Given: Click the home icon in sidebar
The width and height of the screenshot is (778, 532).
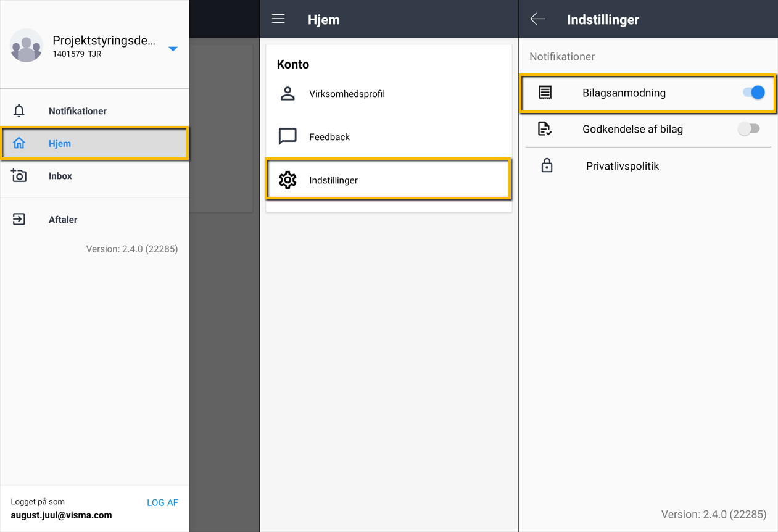Looking at the screenshot, I should pyautogui.click(x=19, y=143).
